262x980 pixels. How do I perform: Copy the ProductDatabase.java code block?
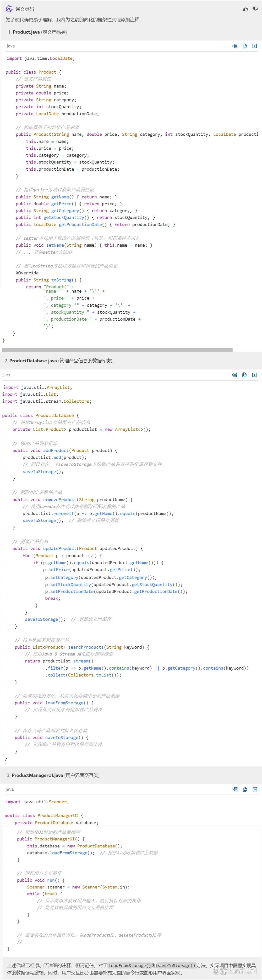(x=244, y=375)
